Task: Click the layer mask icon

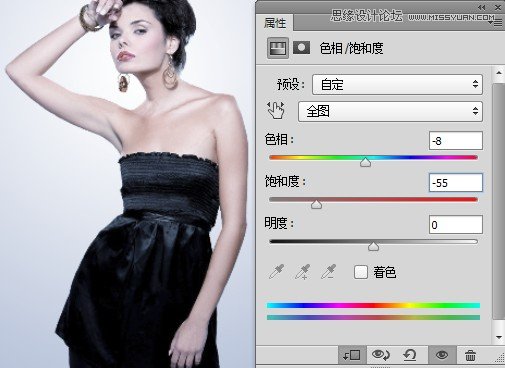Action: point(301,48)
